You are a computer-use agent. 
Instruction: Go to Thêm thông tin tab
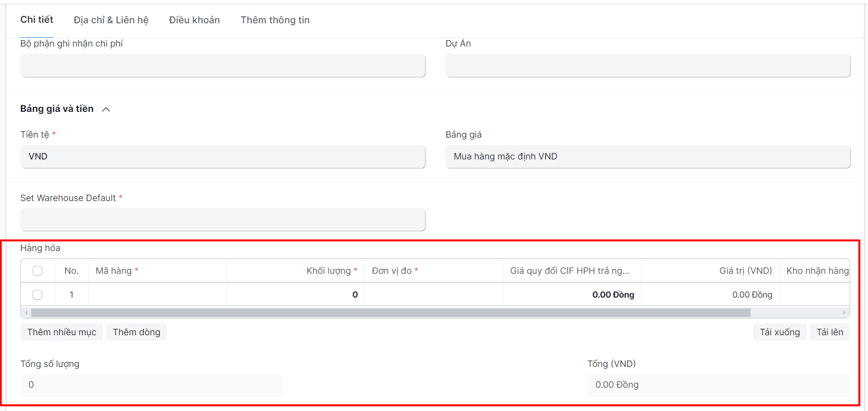(x=275, y=20)
